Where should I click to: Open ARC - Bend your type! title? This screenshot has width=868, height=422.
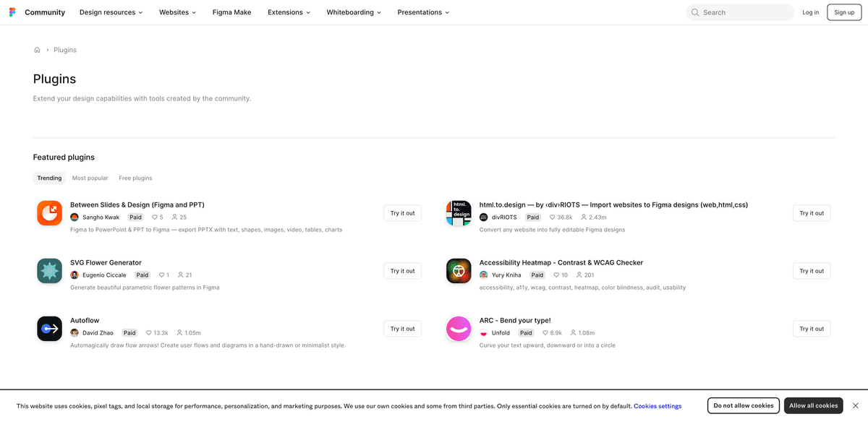(515, 321)
